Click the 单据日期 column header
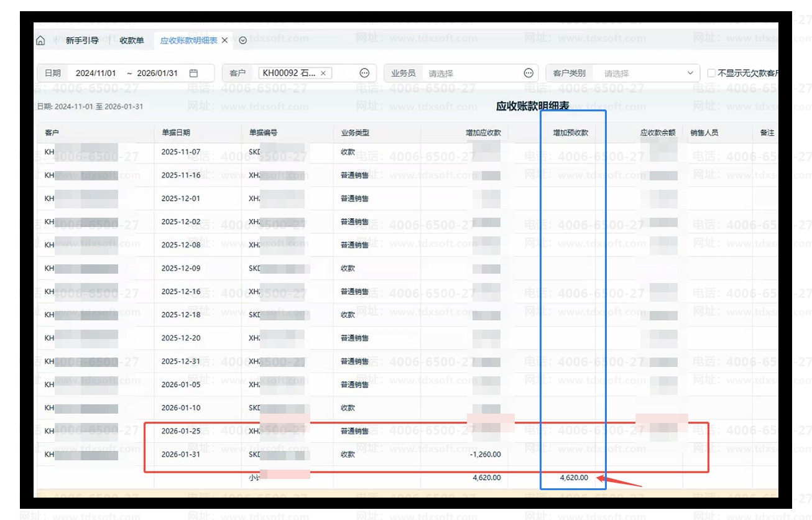Image resolution: width=812 pixels, height=520 pixels. click(x=176, y=132)
